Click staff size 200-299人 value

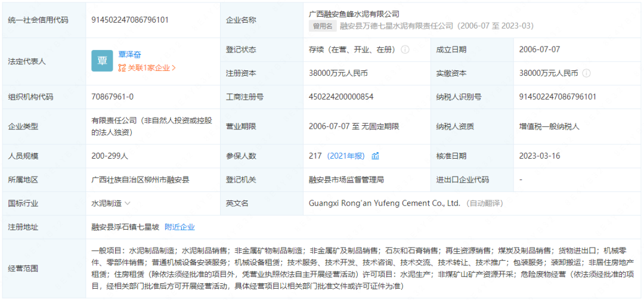point(110,156)
